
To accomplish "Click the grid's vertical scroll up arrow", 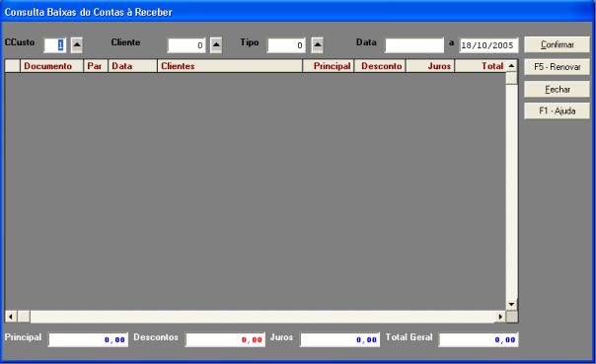I will point(511,66).
